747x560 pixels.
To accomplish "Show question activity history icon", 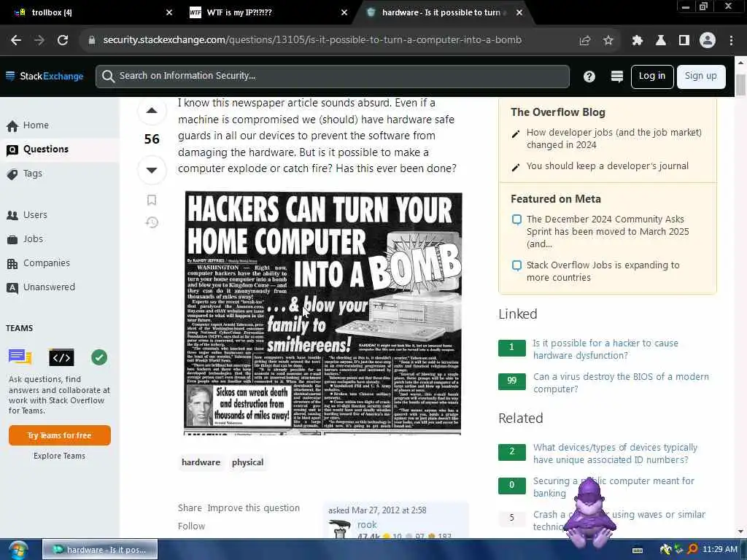I will 152,222.
